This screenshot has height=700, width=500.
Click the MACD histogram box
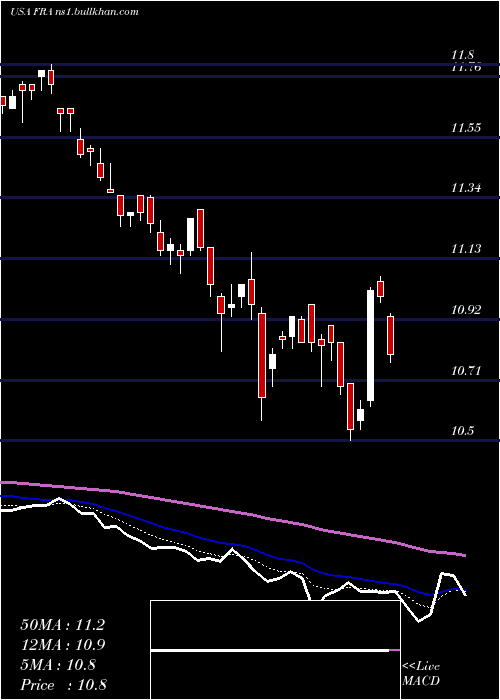275,650
